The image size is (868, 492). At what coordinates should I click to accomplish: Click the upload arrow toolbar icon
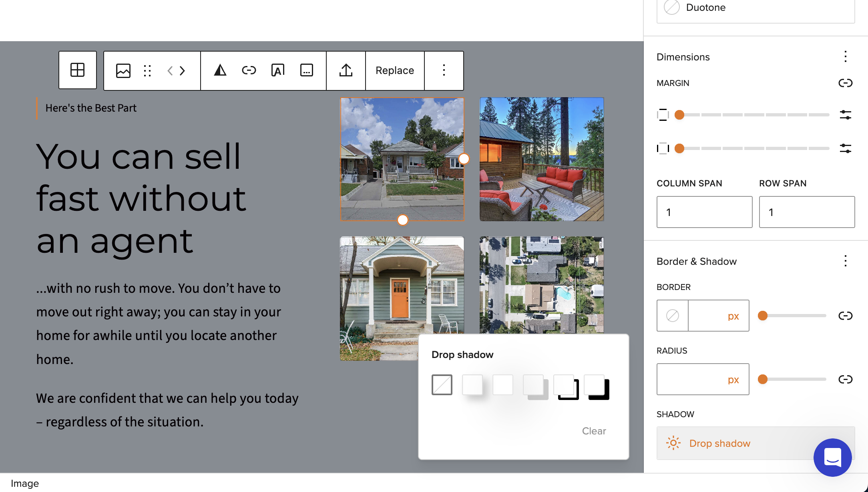[346, 70]
